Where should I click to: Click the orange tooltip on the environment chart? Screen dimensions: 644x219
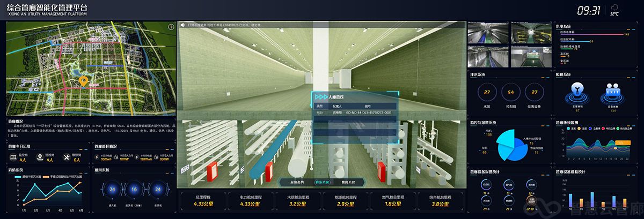(x=623, y=143)
